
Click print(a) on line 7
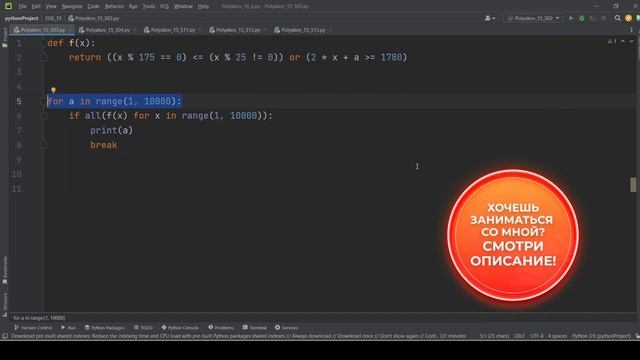(x=111, y=130)
